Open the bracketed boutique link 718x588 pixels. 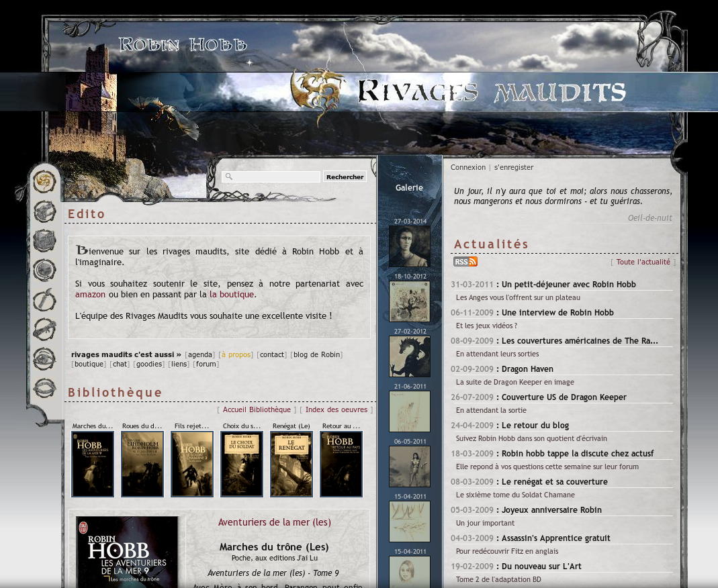[89, 364]
